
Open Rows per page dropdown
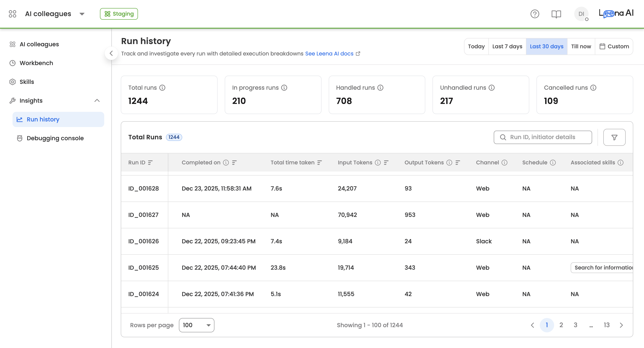tap(196, 325)
